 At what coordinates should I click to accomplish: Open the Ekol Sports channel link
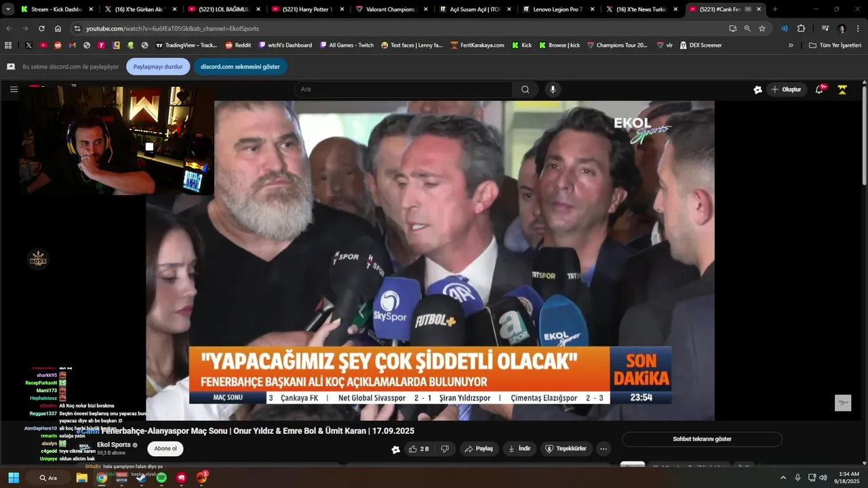[x=114, y=445]
